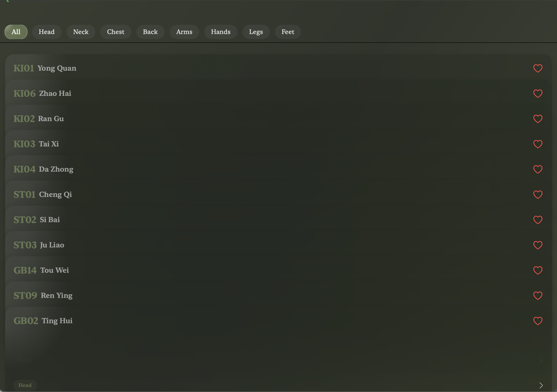
Task: Switch to the Neck filter tab
Action: pyautogui.click(x=81, y=32)
